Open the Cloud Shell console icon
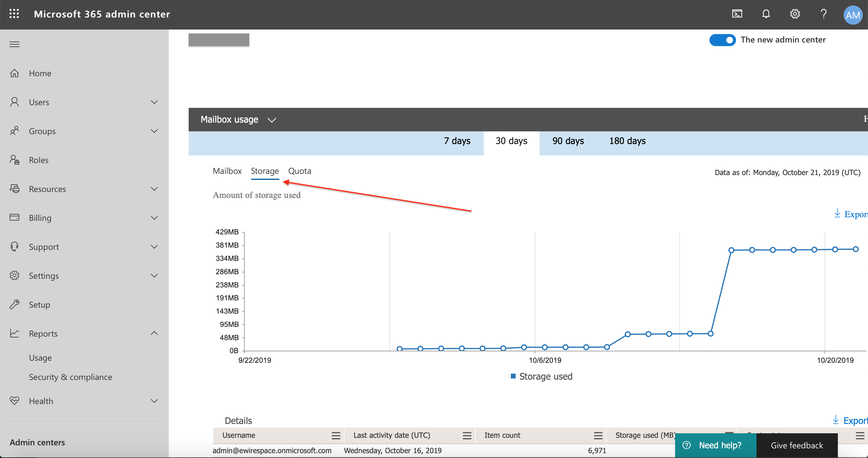This screenshot has width=868, height=458. pos(737,14)
